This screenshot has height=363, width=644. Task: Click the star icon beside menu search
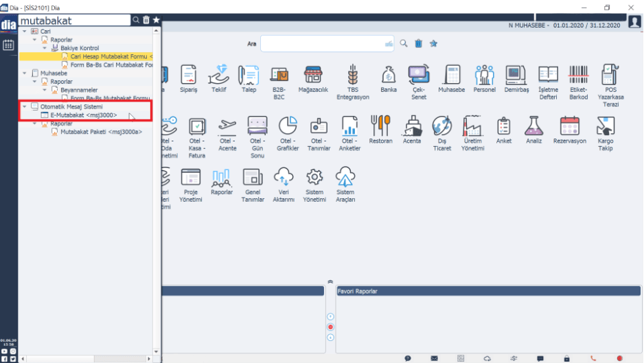point(157,21)
